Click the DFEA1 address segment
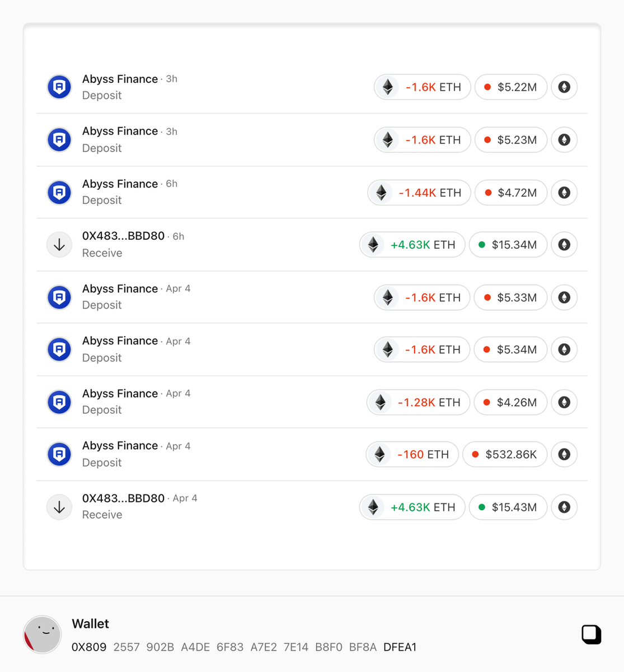Viewport: 624px width, 672px height. [x=400, y=647]
